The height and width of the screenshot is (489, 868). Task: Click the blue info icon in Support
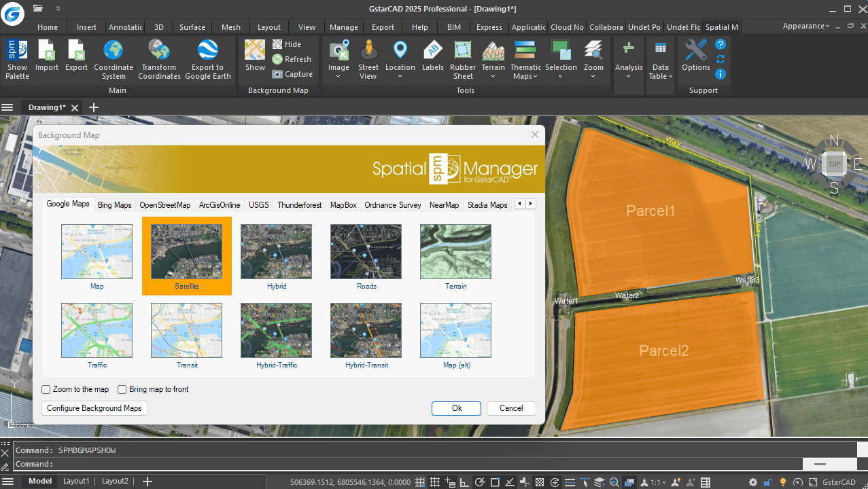point(721,74)
